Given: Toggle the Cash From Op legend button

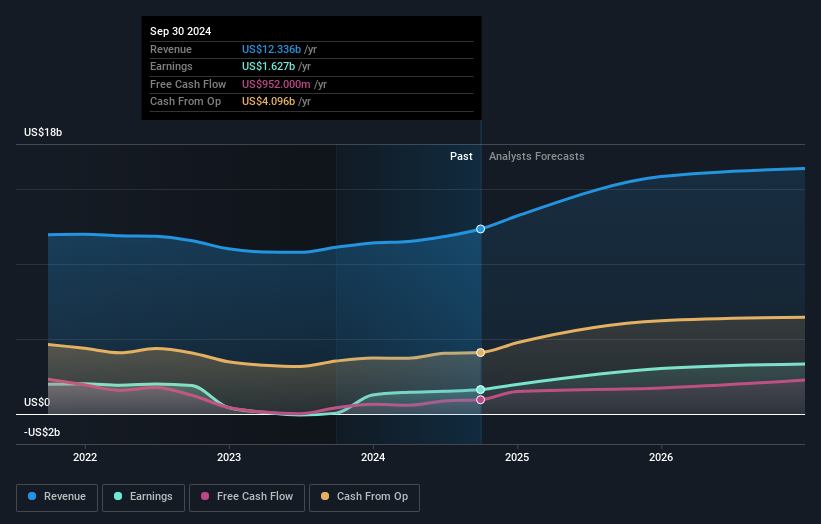Looking at the screenshot, I should point(364,497).
